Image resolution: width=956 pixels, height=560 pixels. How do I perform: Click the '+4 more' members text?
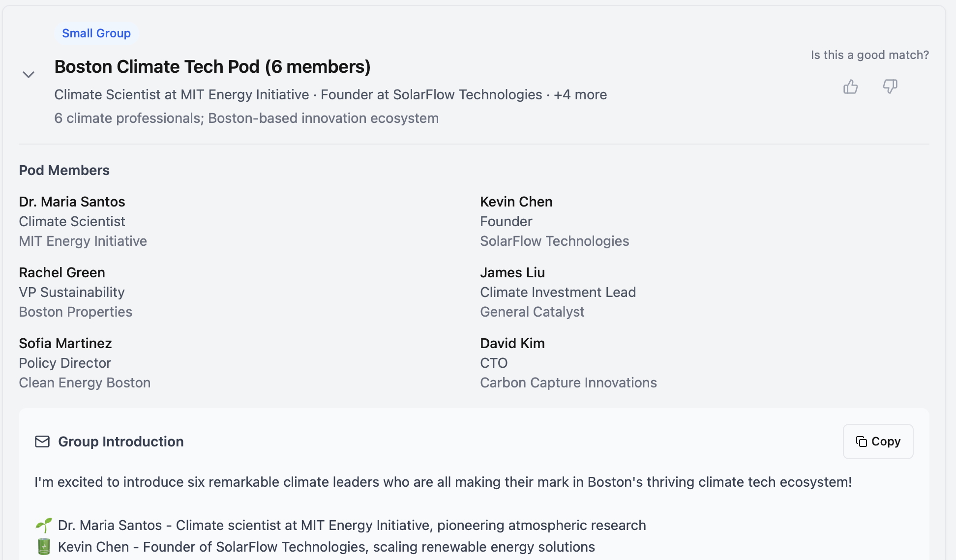(580, 94)
